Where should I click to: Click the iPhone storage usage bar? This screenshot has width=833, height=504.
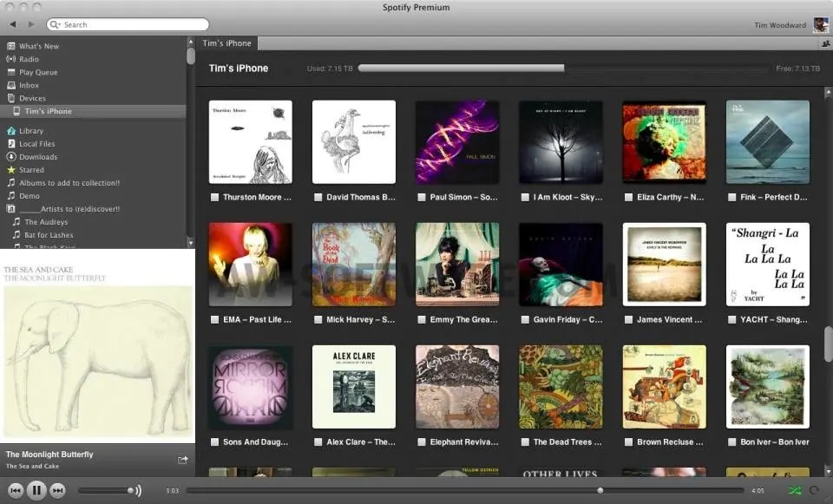(x=564, y=68)
